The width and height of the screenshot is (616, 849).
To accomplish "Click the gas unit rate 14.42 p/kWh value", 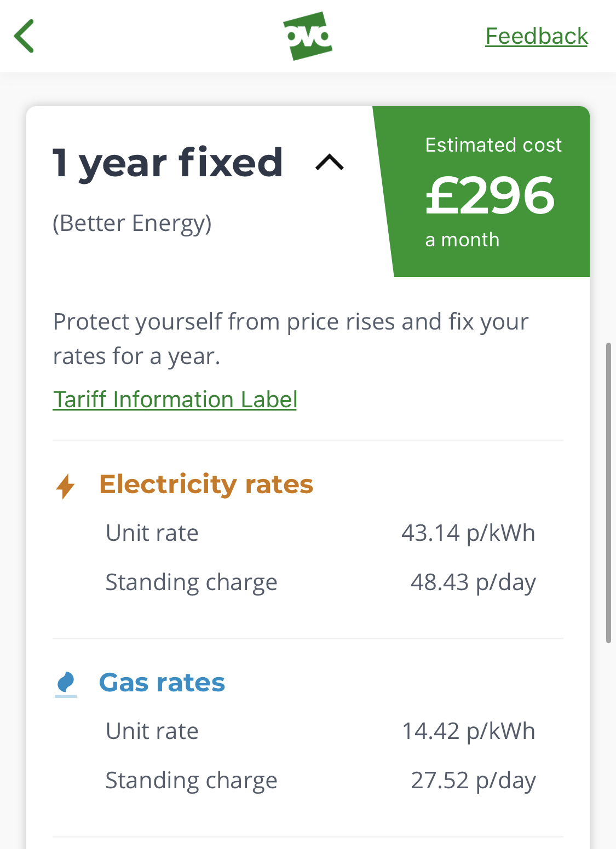I will pyautogui.click(x=468, y=731).
